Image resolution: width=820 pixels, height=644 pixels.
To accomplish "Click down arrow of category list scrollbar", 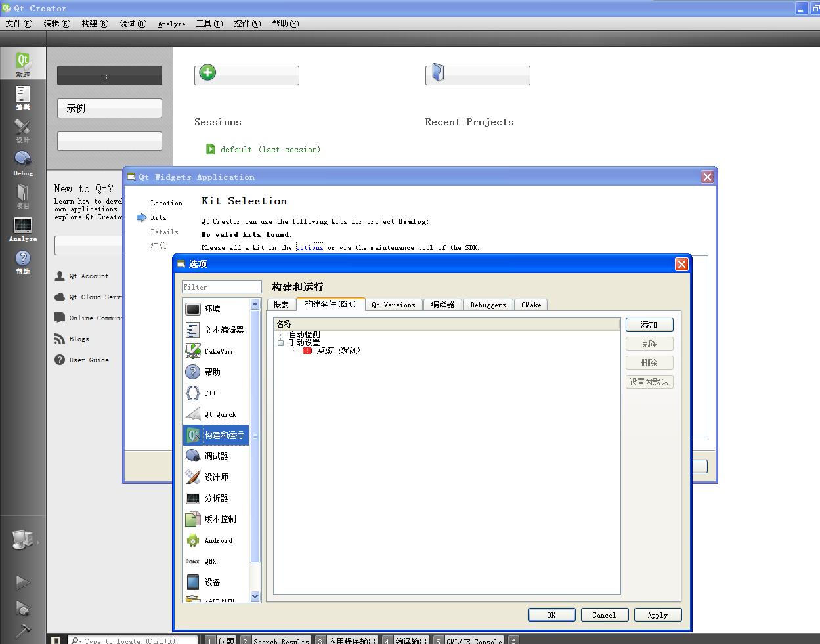I will [255, 597].
